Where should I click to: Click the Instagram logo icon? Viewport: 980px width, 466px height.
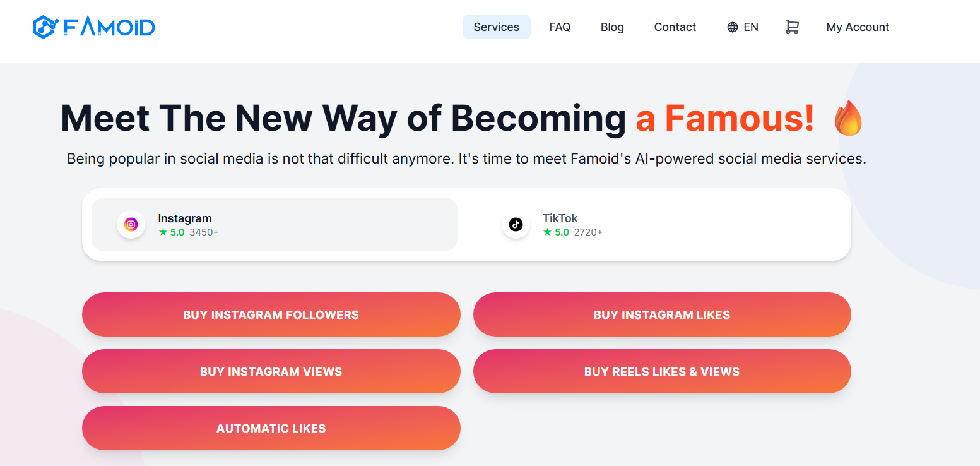[131, 224]
